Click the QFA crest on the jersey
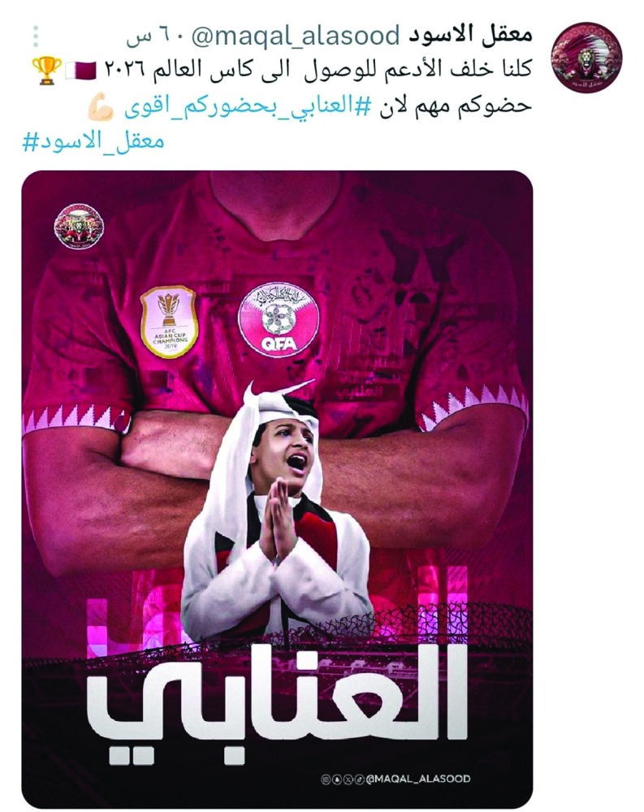644x812 pixels. (279, 319)
